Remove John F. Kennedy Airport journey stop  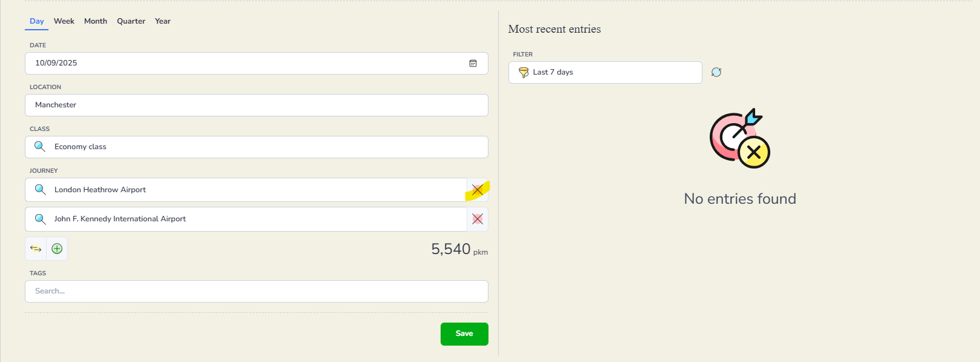coord(478,219)
